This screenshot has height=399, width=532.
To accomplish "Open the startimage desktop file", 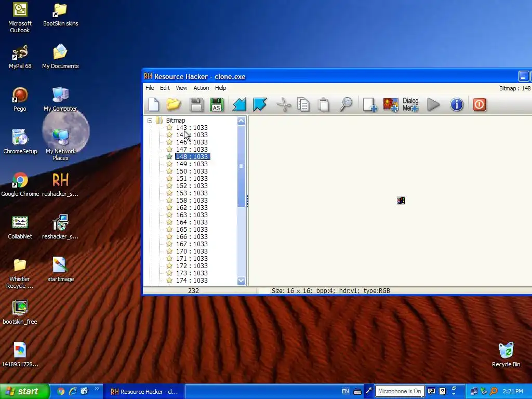I will [60, 270].
